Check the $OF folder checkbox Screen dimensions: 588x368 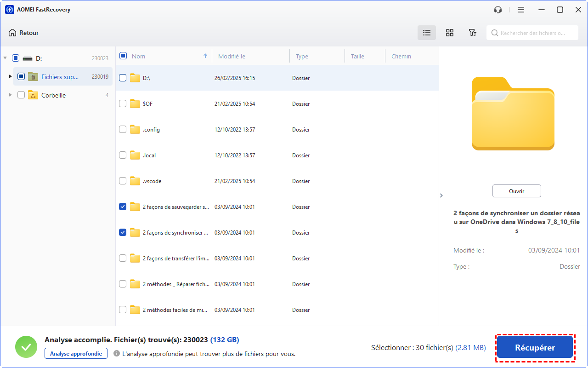tap(123, 104)
